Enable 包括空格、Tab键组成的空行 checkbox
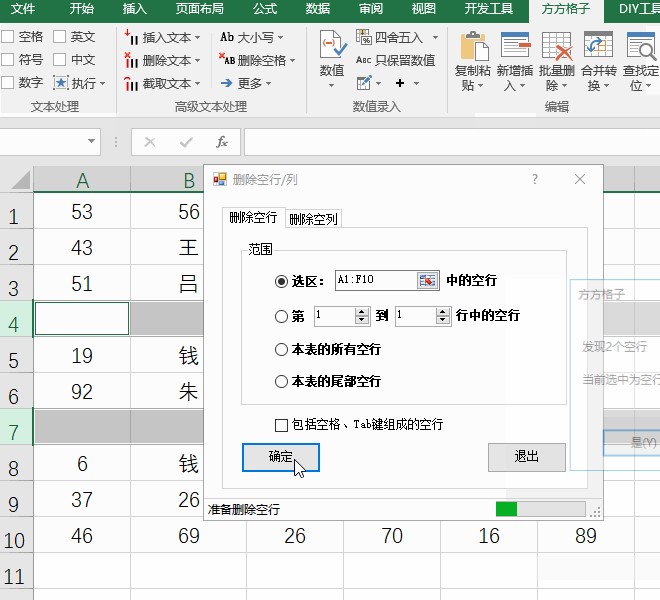 (x=281, y=425)
